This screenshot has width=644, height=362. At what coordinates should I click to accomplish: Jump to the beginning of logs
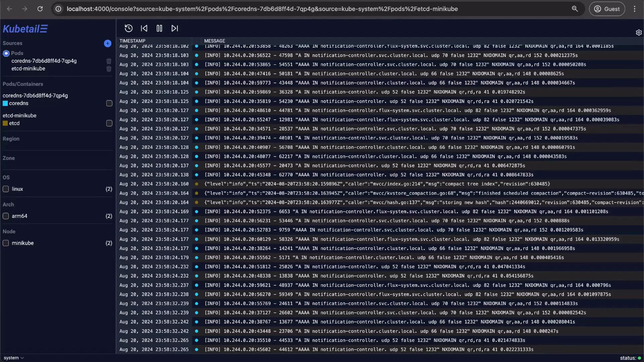pyautogui.click(x=144, y=28)
